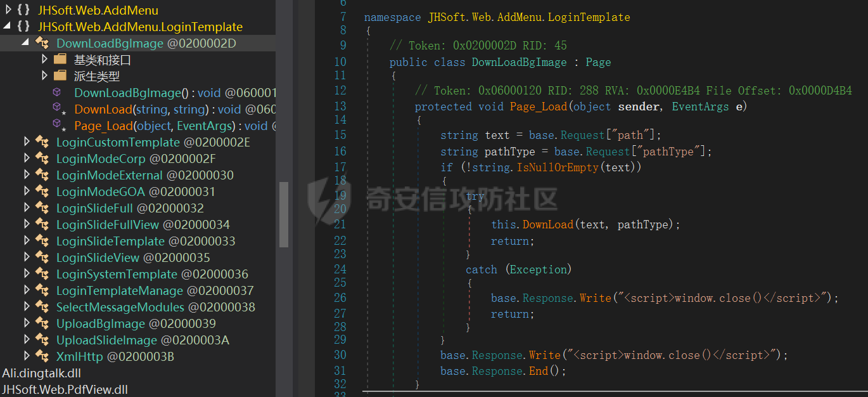Click the folder icon for 派生类型

[60, 76]
